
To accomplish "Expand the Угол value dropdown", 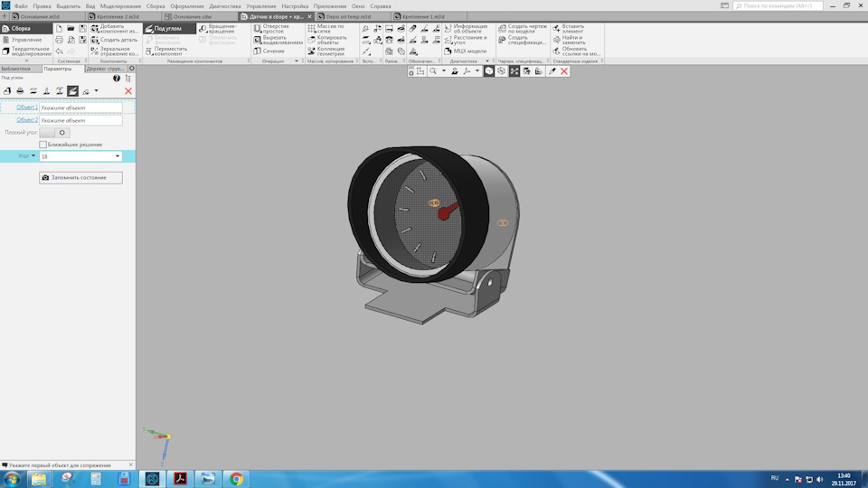I will point(118,156).
